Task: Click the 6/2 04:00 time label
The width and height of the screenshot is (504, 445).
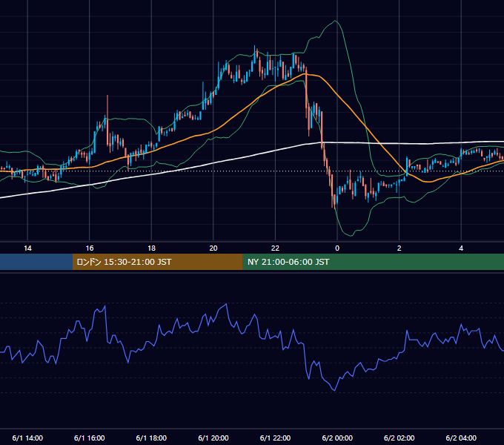Action: click(x=461, y=438)
